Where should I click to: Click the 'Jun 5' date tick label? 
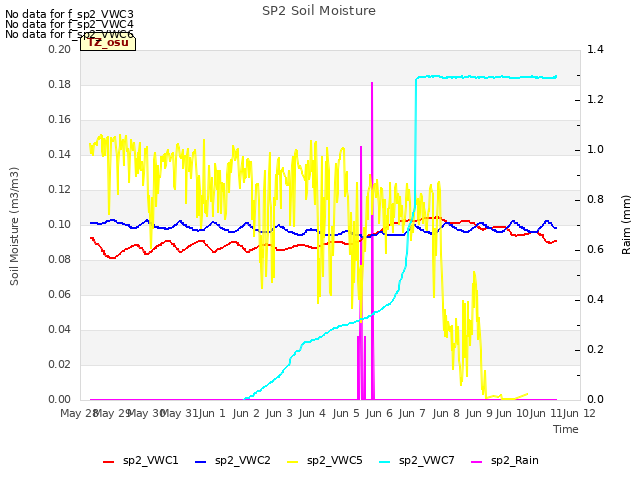tap(346, 413)
